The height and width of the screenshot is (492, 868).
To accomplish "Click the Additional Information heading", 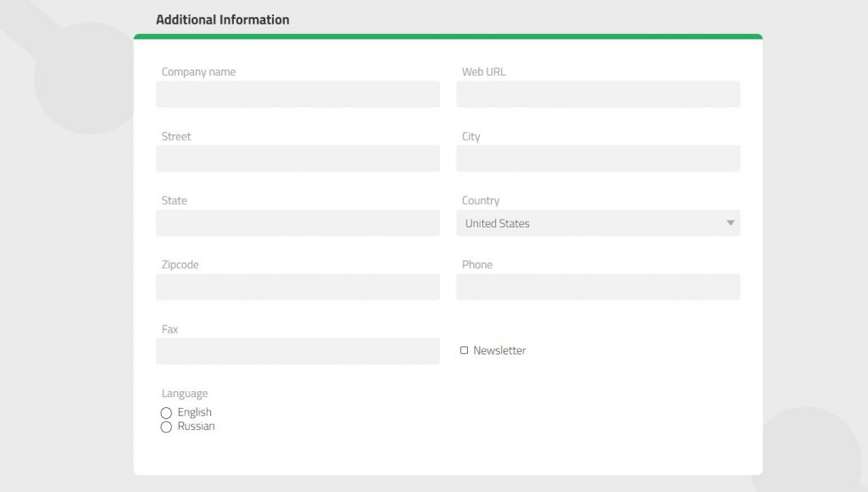I will (222, 20).
